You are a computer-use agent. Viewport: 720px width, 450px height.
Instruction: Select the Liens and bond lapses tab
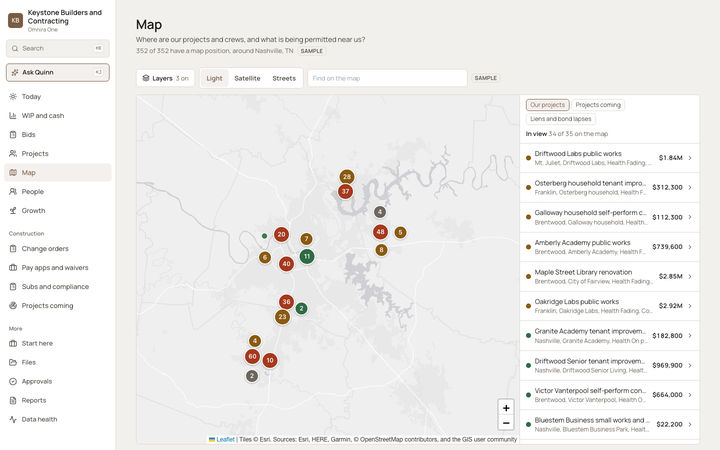pos(561,119)
